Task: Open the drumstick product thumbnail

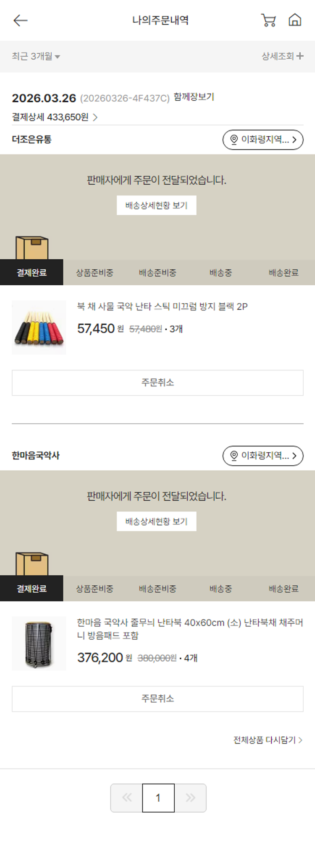Action: [39, 328]
